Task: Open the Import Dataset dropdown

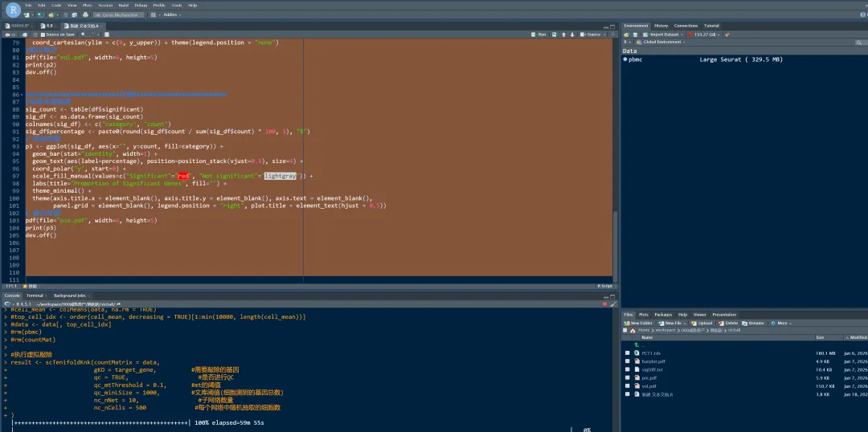Action: pos(662,35)
